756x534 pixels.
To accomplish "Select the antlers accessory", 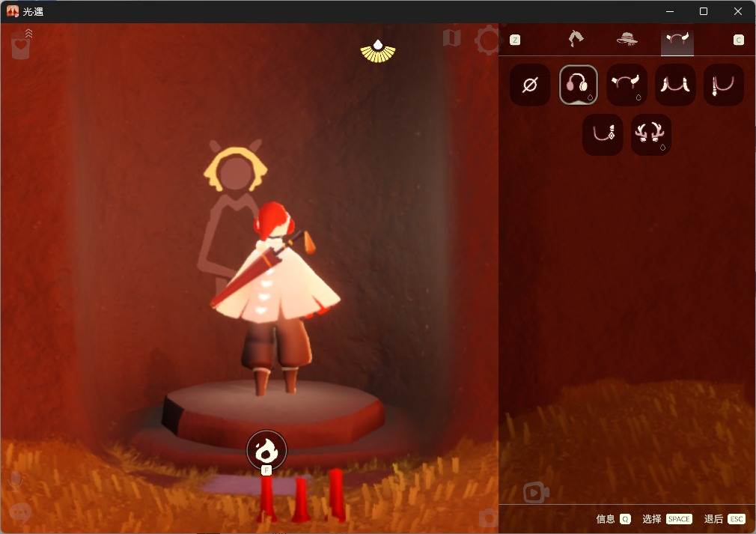I will click(651, 135).
